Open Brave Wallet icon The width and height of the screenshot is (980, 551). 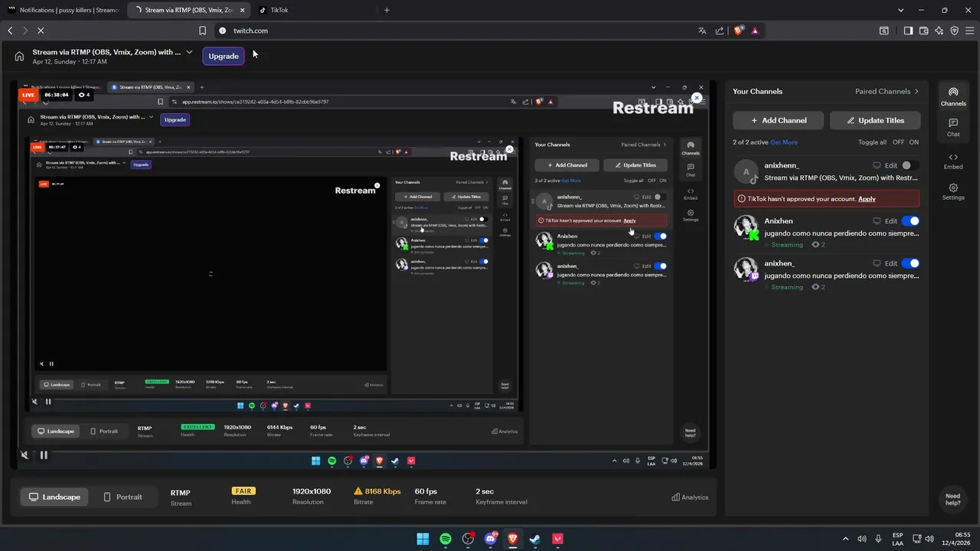[x=923, y=31]
